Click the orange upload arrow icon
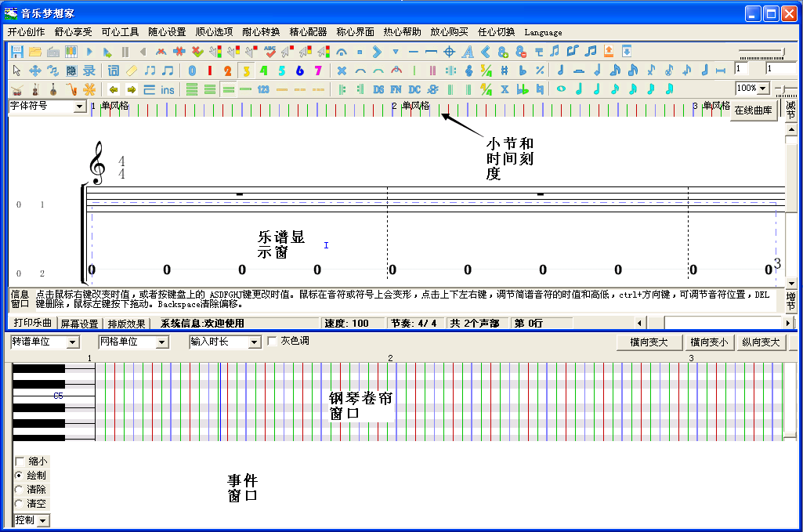The height and width of the screenshot is (532, 803). [609, 51]
